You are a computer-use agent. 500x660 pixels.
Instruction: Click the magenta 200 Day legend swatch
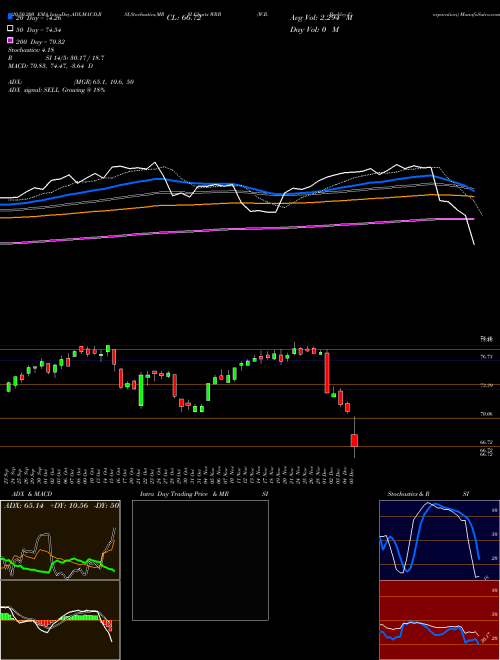coord(10,40)
